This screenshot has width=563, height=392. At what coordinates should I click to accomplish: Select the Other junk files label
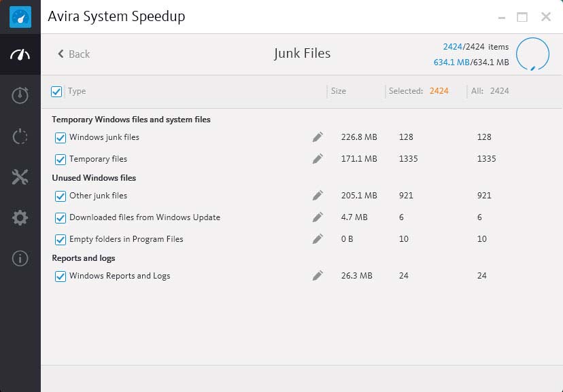click(x=98, y=196)
